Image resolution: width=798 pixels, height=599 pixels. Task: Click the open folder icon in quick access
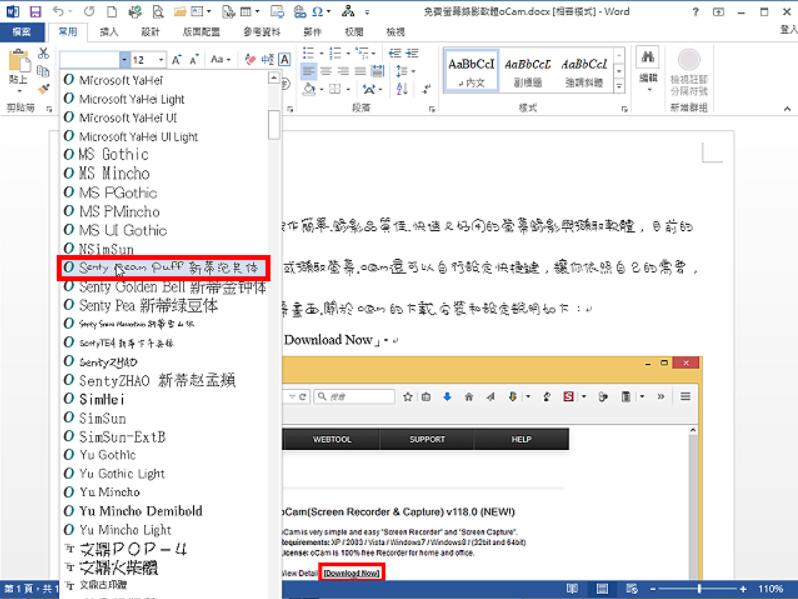pyautogui.click(x=179, y=11)
